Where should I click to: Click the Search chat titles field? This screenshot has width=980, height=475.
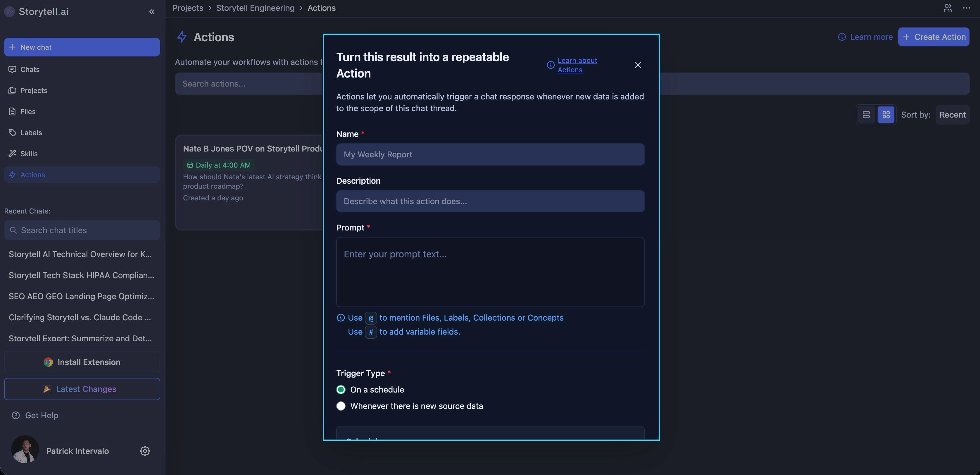click(x=82, y=230)
